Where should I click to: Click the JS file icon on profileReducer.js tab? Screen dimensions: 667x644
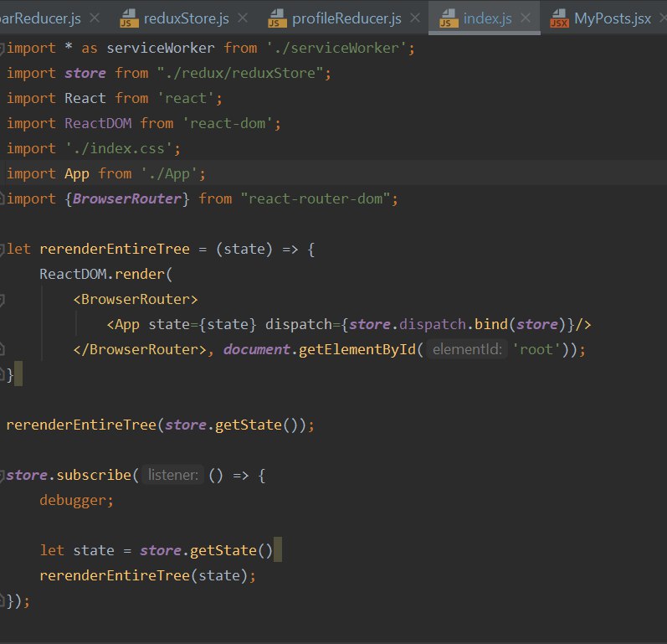tap(277, 18)
